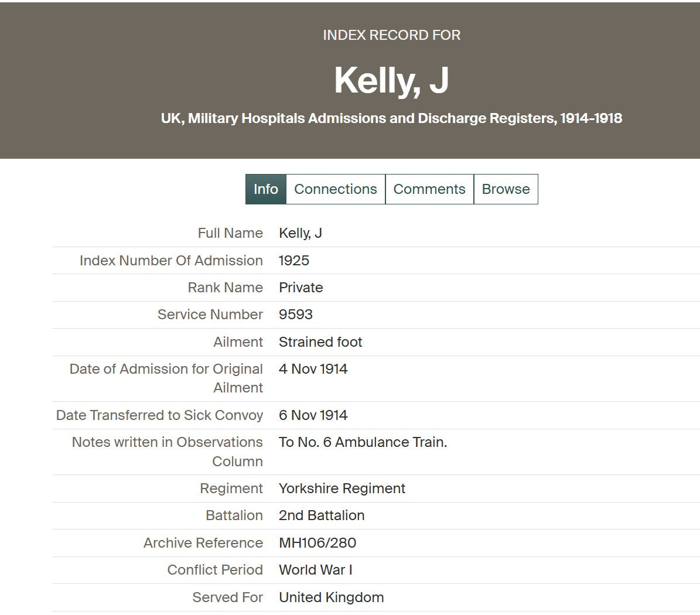Switch to the Connections tab

click(x=335, y=189)
